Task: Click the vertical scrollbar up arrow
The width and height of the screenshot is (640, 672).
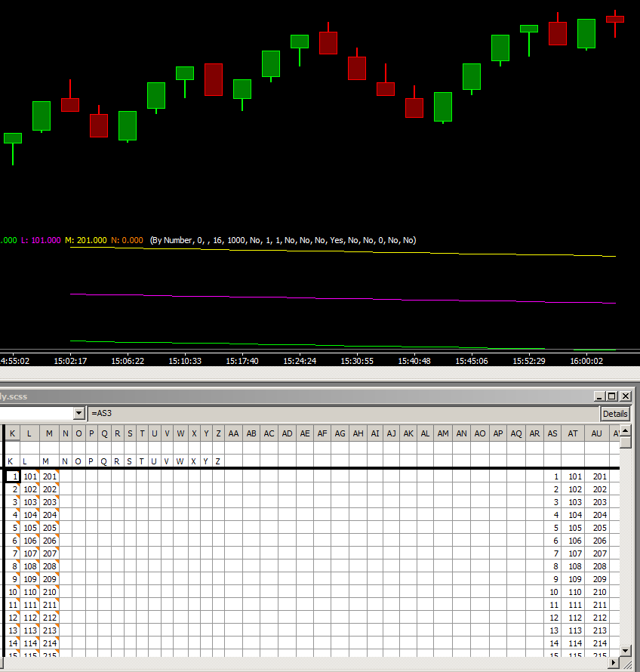Action: coord(626,430)
